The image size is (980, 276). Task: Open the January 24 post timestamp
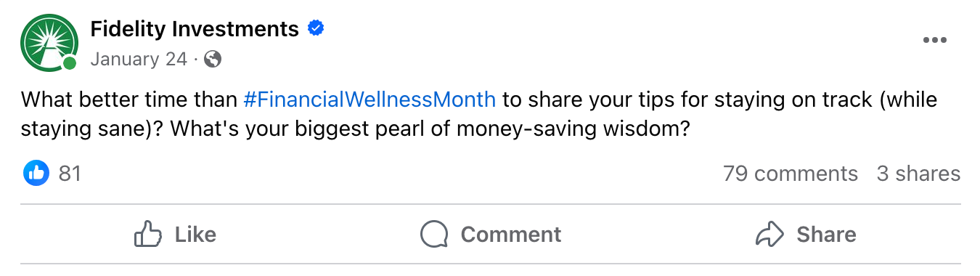pos(139,59)
